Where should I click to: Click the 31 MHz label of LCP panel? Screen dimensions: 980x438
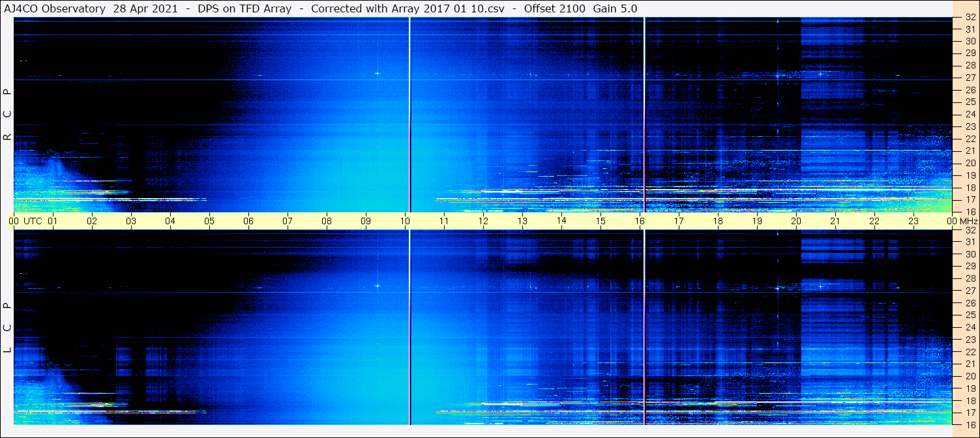(970, 242)
